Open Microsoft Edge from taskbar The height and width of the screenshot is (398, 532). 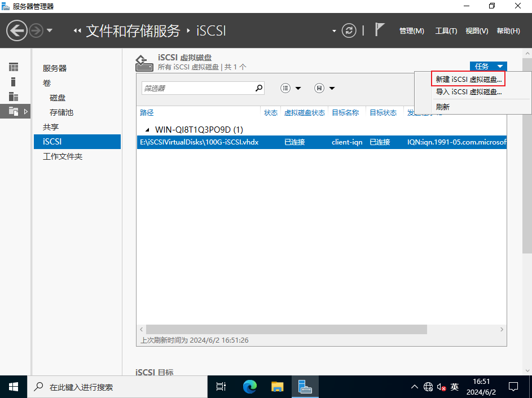(249, 387)
